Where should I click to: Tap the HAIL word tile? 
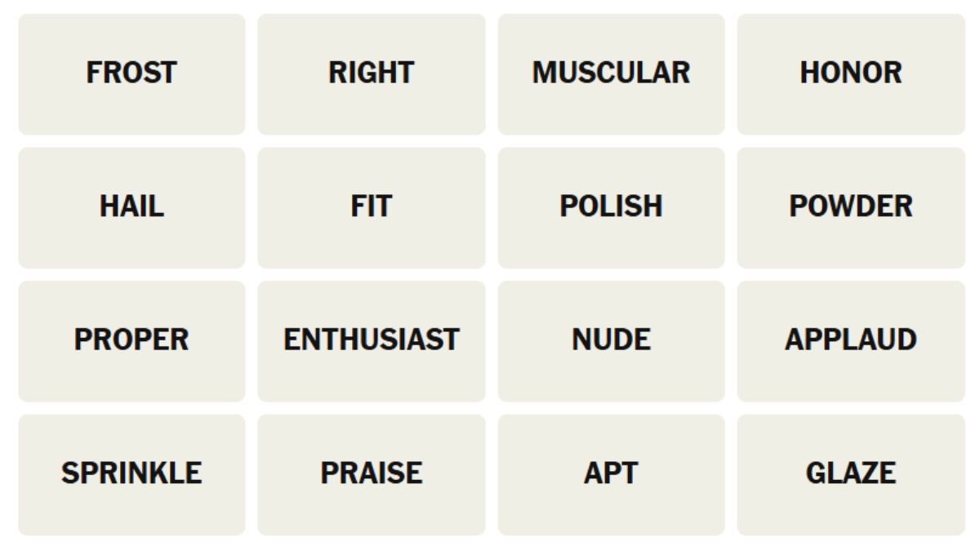coord(131,207)
